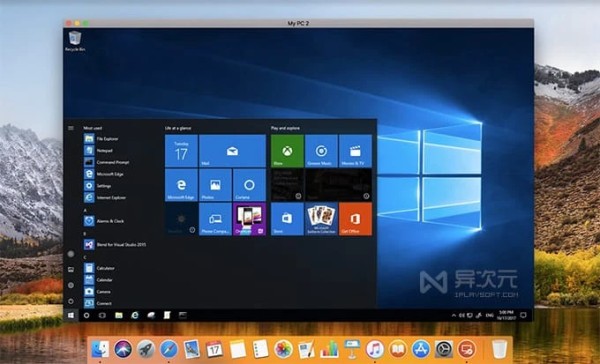Launch Microsoft Edge from Most used list
The width and height of the screenshot is (600, 364).
coord(104,174)
